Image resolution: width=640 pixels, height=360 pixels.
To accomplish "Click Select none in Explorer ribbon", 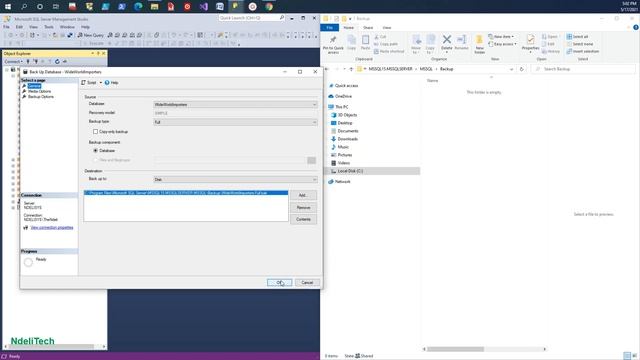I will pos(580,44).
